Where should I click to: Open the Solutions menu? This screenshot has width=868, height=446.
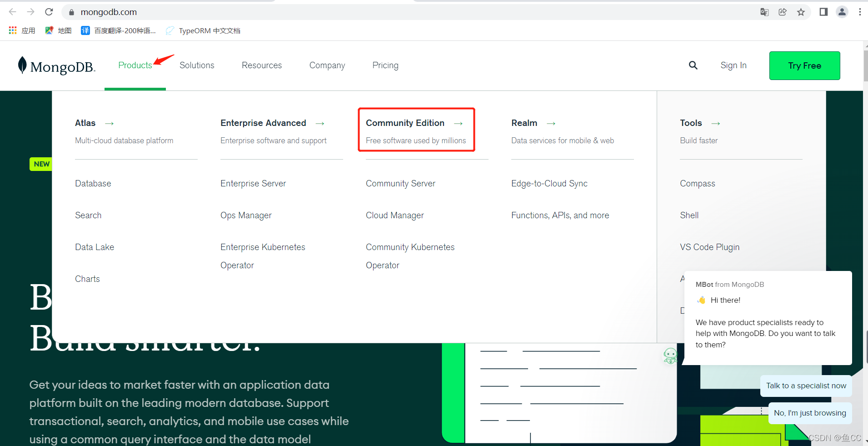click(x=197, y=65)
